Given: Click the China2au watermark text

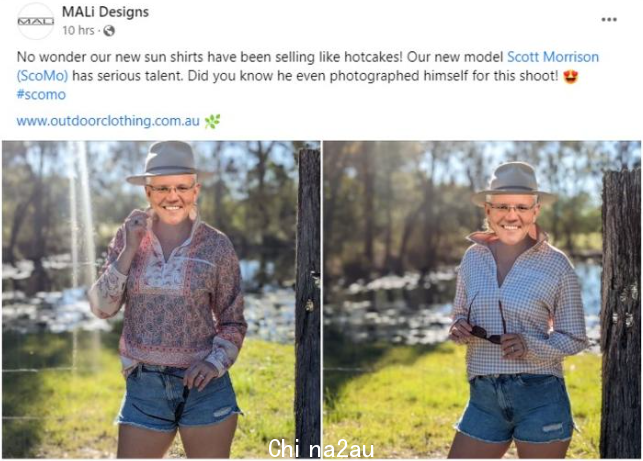Looking at the screenshot, I should tap(321, 448).
